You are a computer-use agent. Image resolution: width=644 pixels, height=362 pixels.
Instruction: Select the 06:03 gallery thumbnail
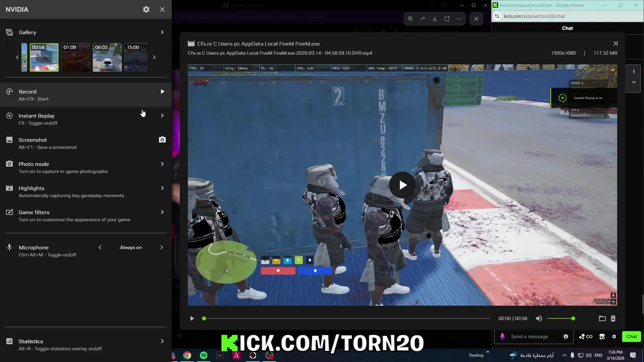tap(107, 57)
